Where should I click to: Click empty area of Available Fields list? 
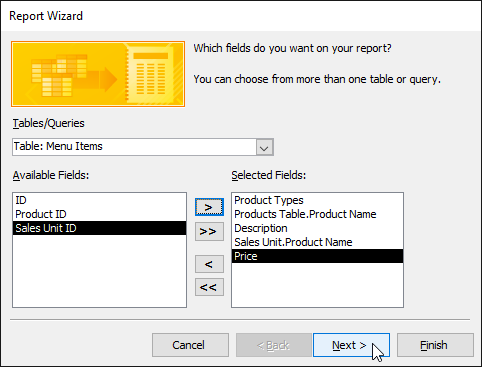point(99,271)
